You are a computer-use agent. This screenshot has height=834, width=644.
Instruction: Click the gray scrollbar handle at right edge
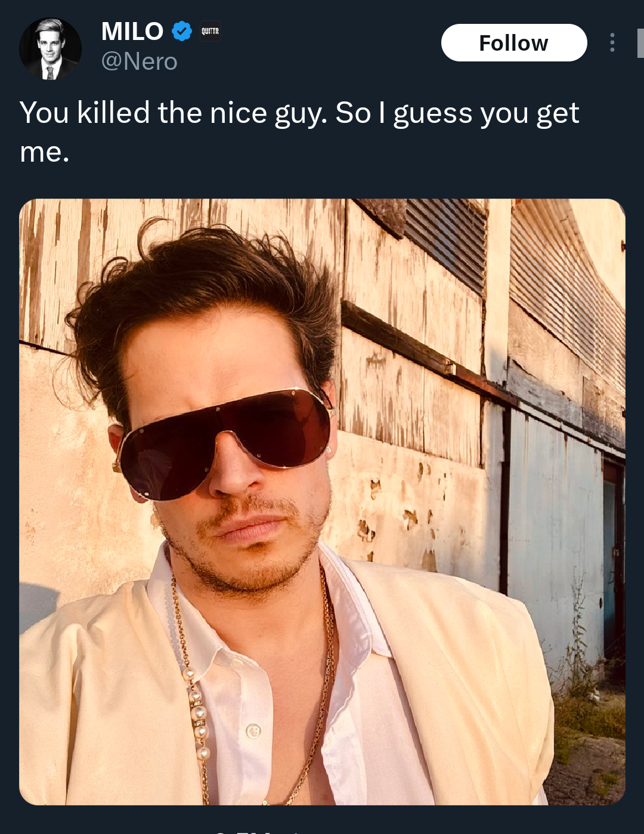(x=640, y=43)
